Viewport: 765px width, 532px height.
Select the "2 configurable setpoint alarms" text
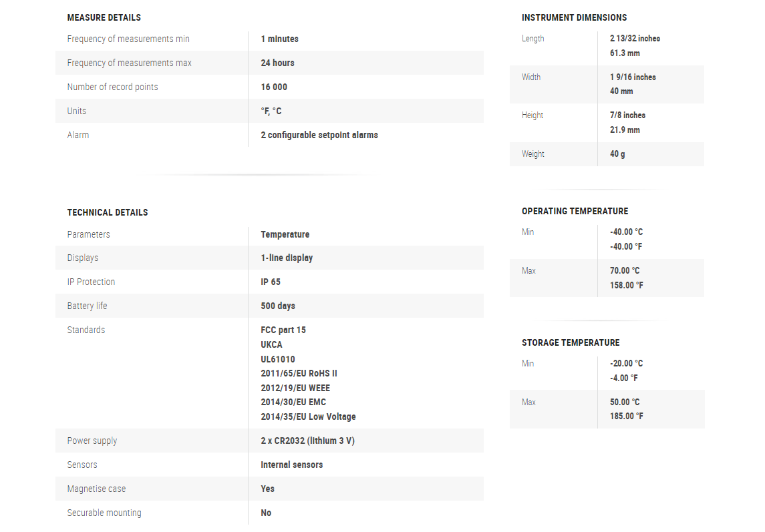click(319, 135)
